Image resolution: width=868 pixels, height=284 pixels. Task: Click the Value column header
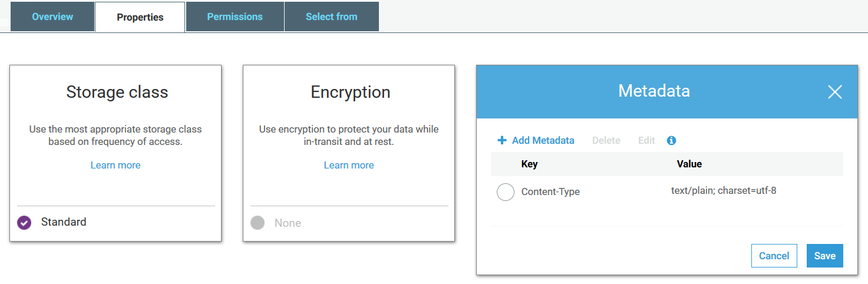click(689, 164)
